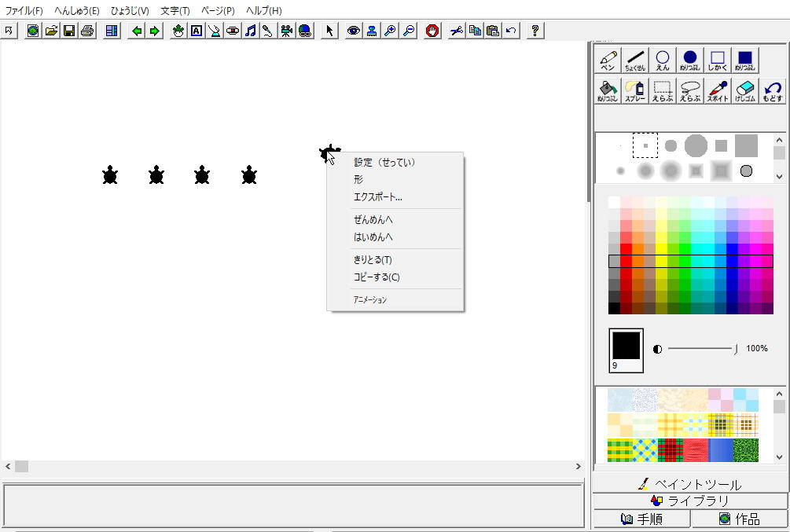Pick the スプレー spray can tool
790x532 pixels.
pos(635,91)
